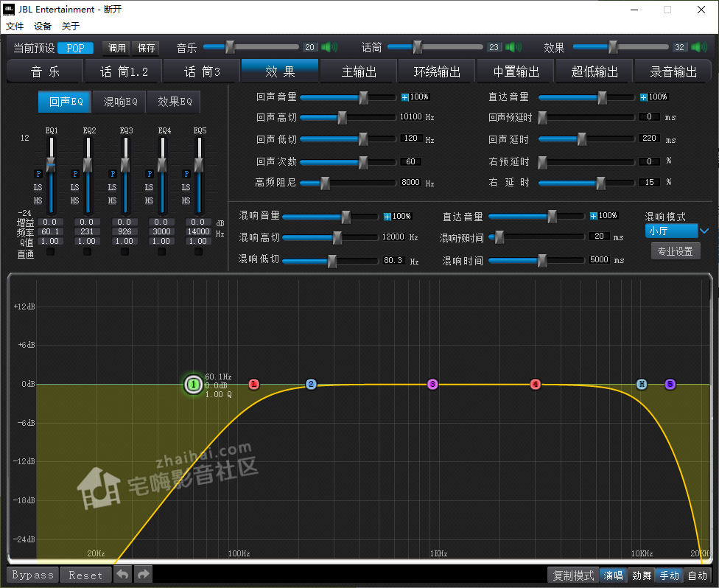Select the high-cut H node on graph

coord(642,385)
